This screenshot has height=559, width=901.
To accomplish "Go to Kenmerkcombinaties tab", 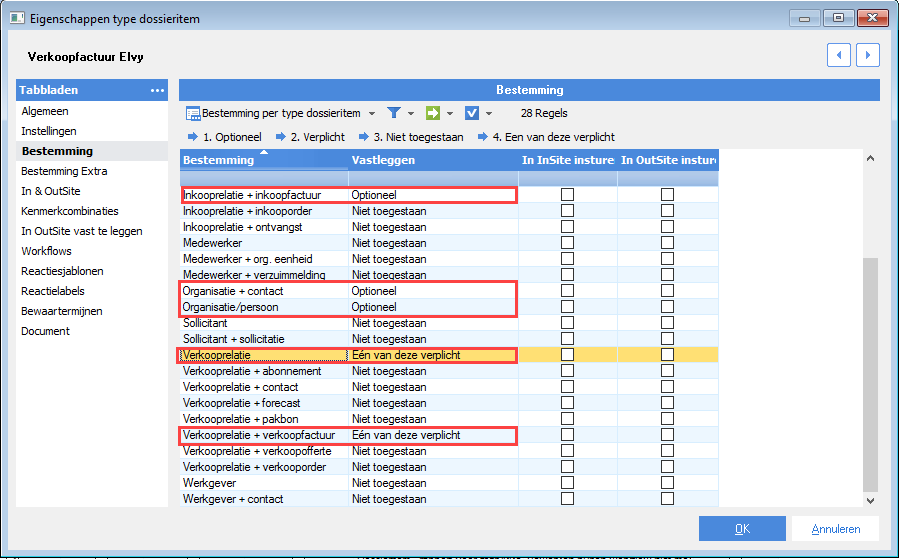I will click(x=70, y=211).
